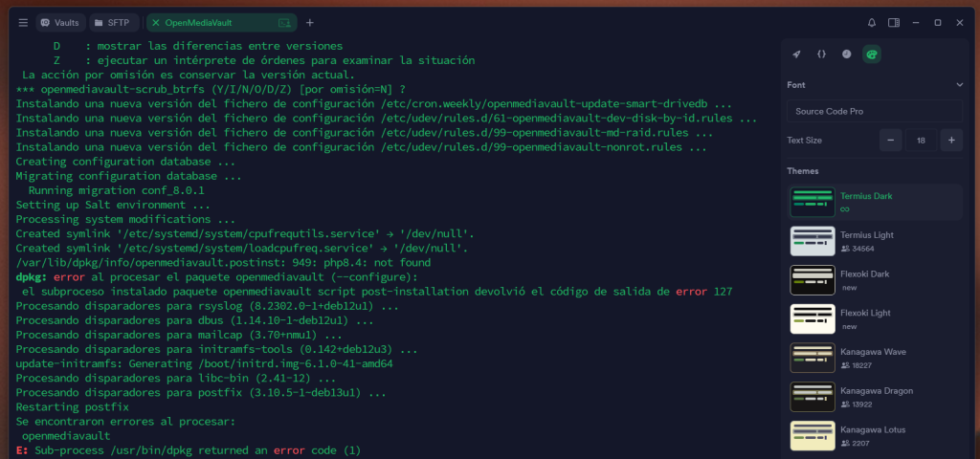Increase text size with plus button
980x459 pixels.
click(951, 140)
